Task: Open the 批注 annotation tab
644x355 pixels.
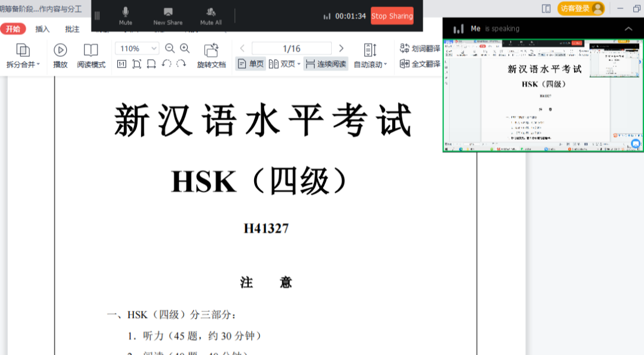Action: click(72, 29)
